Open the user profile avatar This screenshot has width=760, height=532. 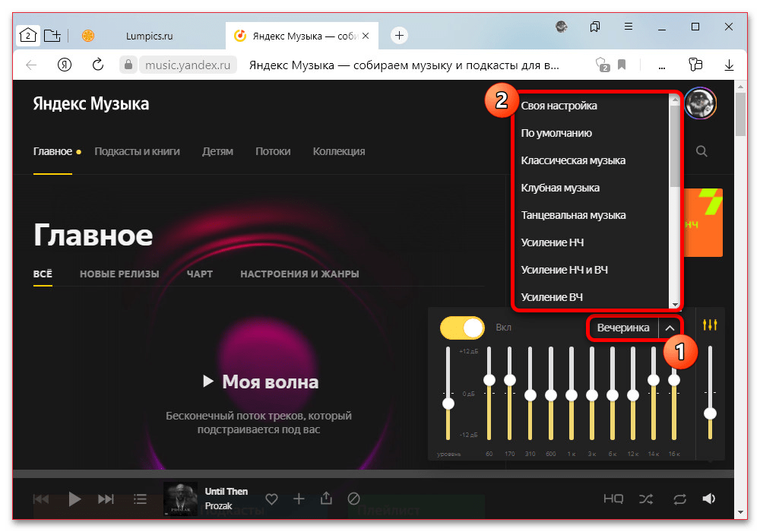(x=701, y=103)
